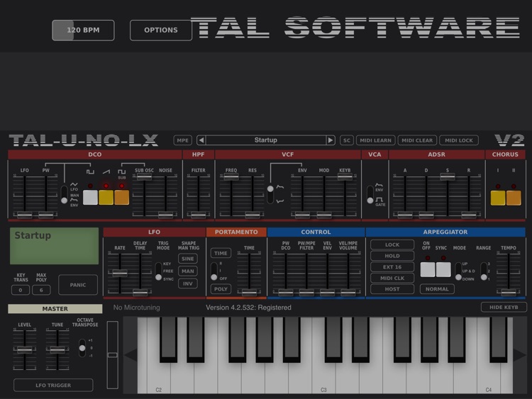Click the Portamento TIME button
This screenshot has width=532, height=399.
221,253
